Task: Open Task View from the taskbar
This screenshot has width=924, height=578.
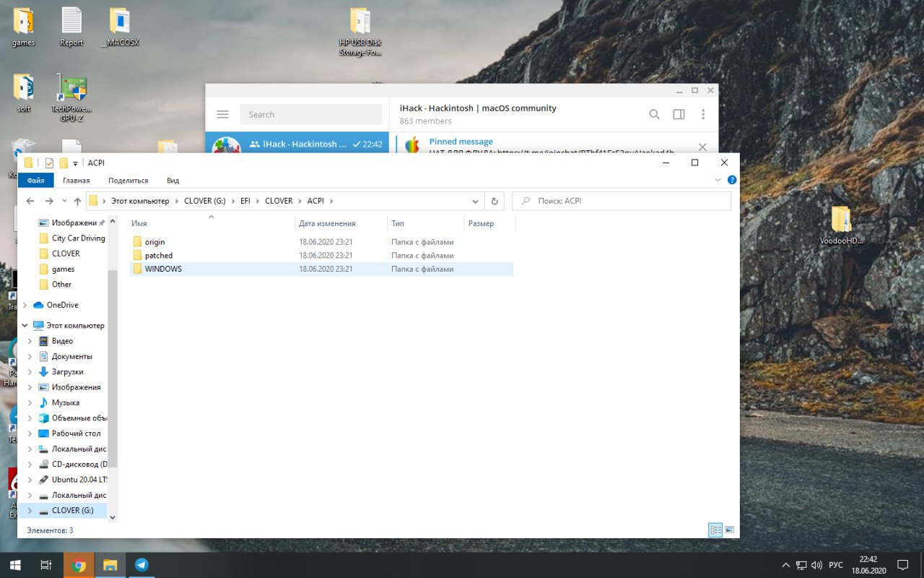Action: pos(45,565)
